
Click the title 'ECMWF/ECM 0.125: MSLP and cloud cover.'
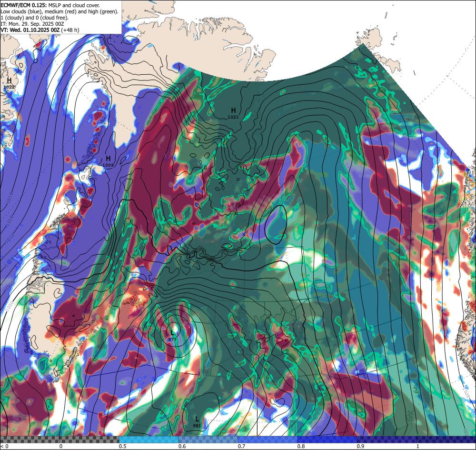click(50, 5)
